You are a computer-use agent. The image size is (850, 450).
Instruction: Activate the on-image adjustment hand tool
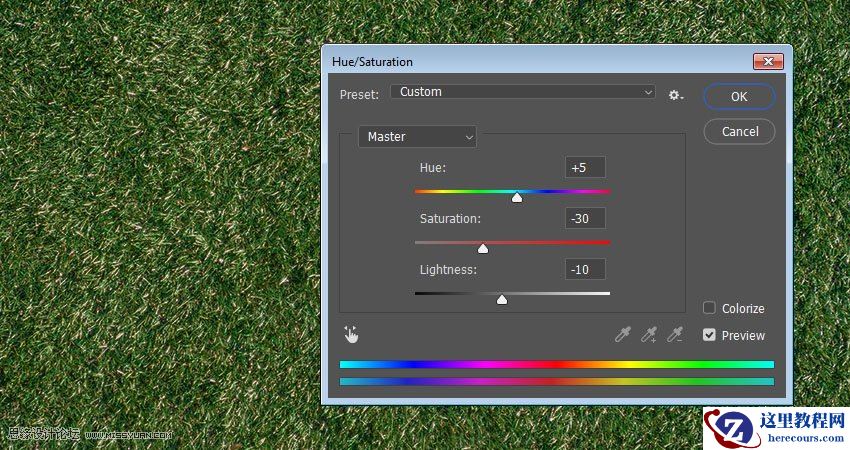[x=351, y=335]
